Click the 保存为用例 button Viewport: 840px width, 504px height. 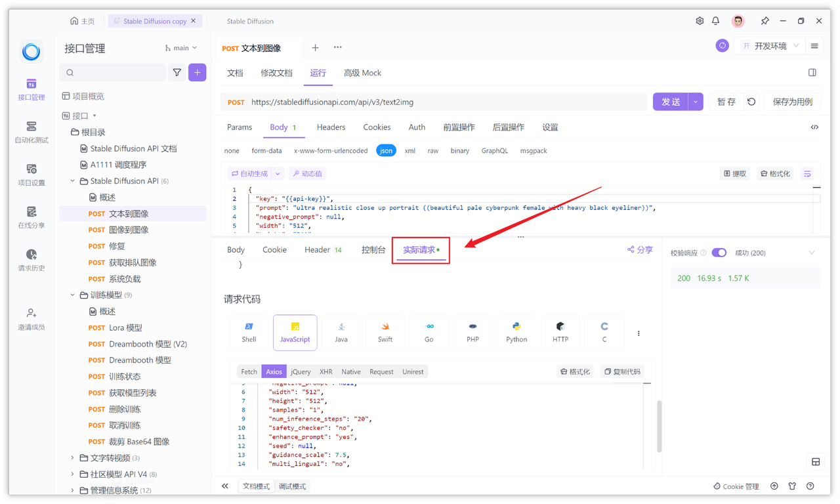[x=793, y=102]
